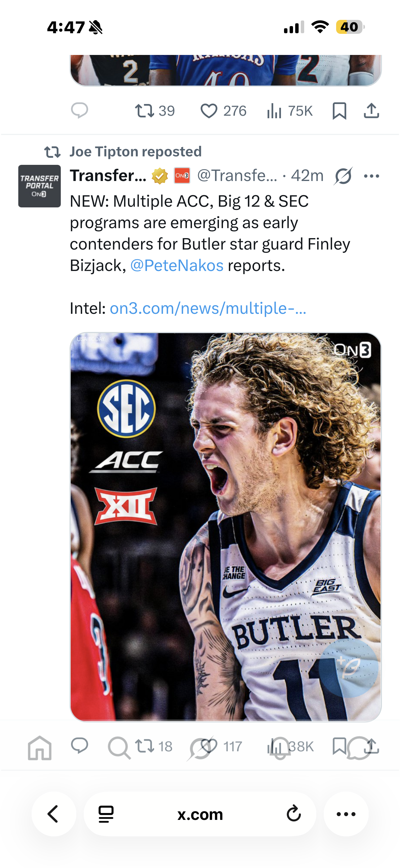
Task: Open more options on Transfer Portal post
Action: [x=371, y=176]
